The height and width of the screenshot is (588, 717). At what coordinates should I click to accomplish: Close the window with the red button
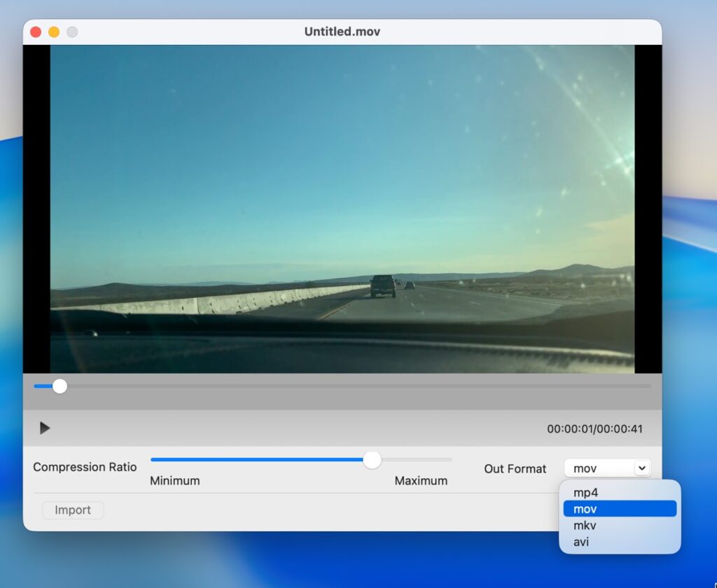click(x=36, y=32)
